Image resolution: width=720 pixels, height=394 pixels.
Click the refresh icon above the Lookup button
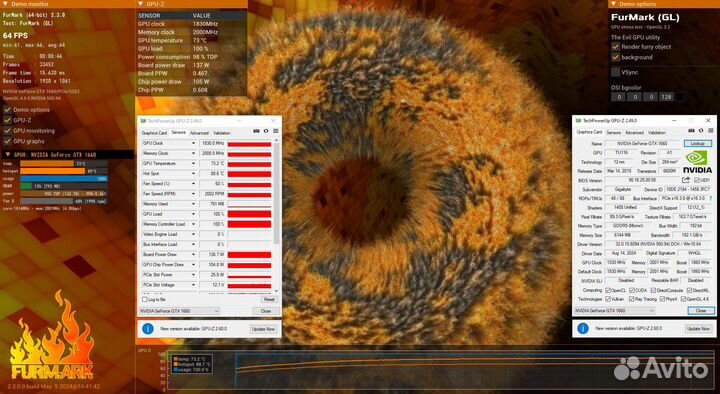(x=701, y=131)
